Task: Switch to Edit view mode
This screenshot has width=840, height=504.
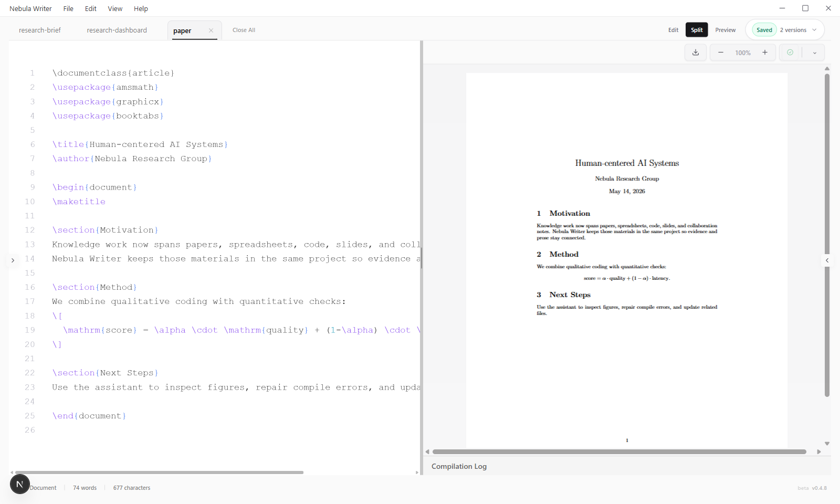Action: click(x=674, y=30)
